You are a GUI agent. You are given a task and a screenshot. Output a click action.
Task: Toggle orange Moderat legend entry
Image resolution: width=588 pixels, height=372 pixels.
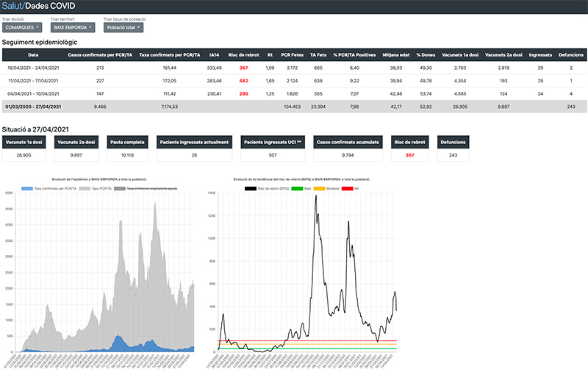[x=326, y=189]
